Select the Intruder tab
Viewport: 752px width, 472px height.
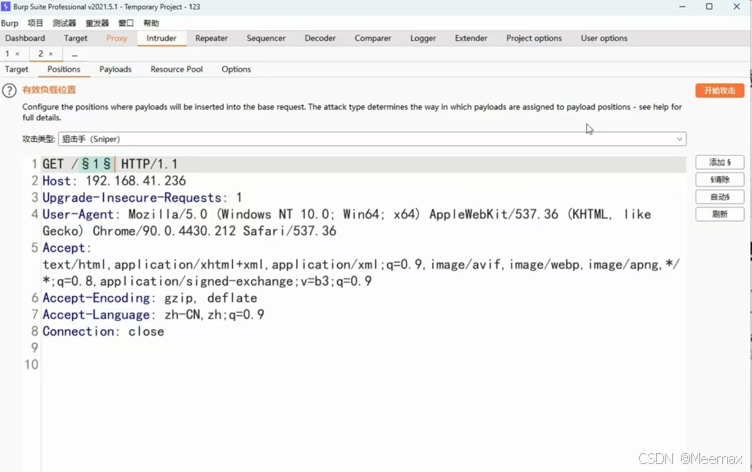coord(161,38)
